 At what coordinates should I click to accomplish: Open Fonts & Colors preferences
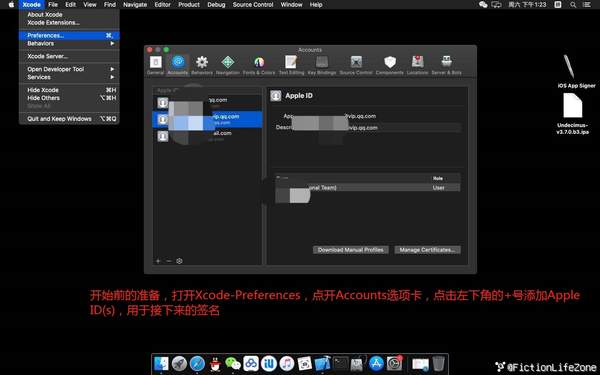coord(259,65)
